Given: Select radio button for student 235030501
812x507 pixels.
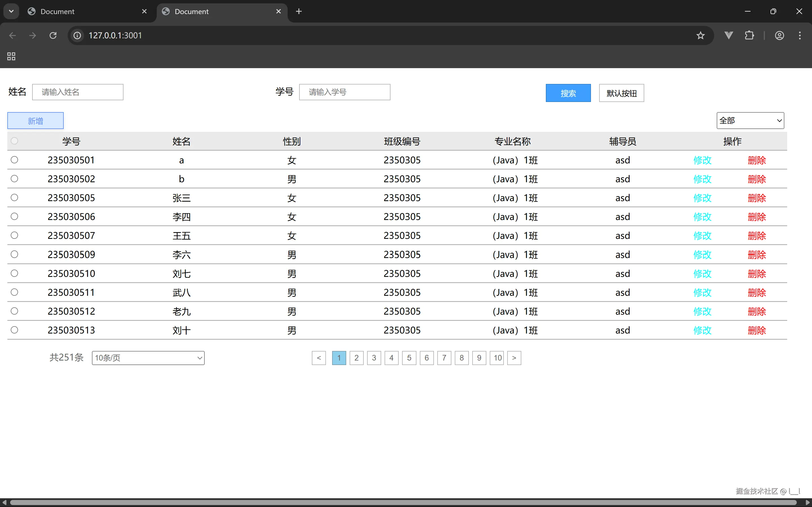Looking at the screenshot, I should point(14,160).
